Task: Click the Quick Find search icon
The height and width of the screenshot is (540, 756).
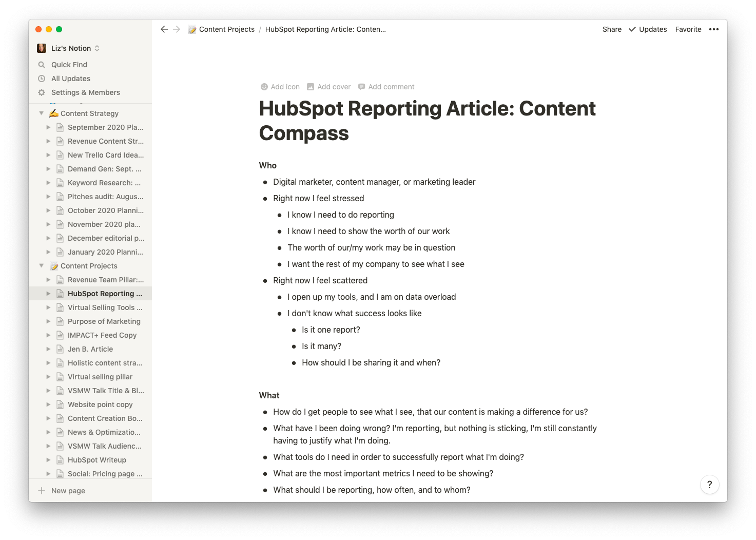Action: pos(42,65)
